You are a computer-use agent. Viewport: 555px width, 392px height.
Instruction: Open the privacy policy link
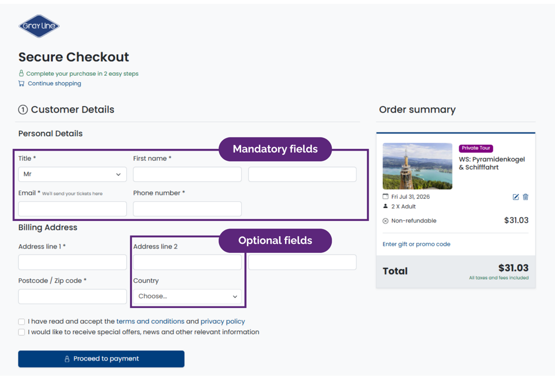point(223,321)
